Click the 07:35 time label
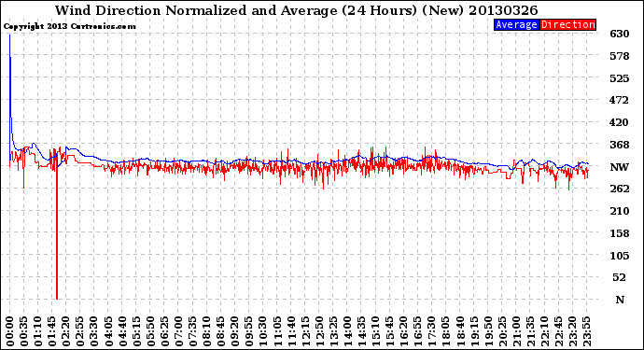This screenshot has width=644, height=350. click(x=192, y=331)
